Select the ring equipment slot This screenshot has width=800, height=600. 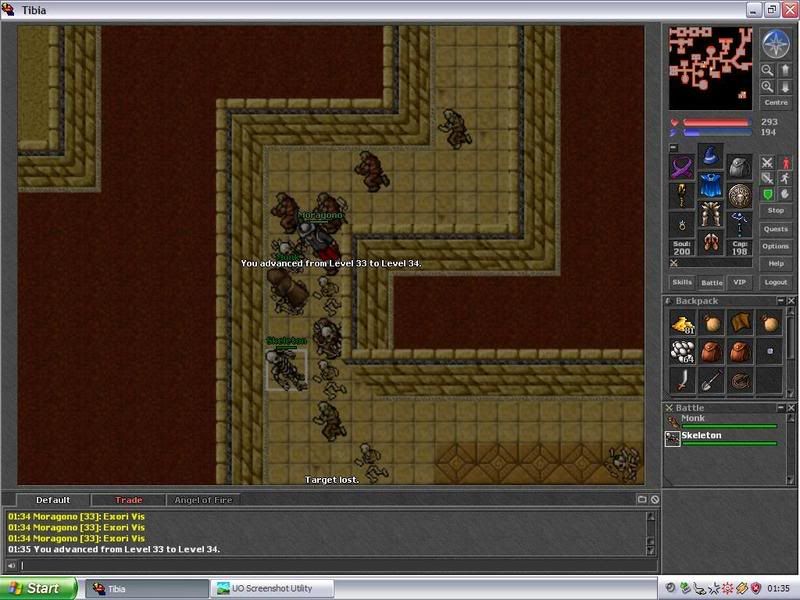[x=682, y=225]
